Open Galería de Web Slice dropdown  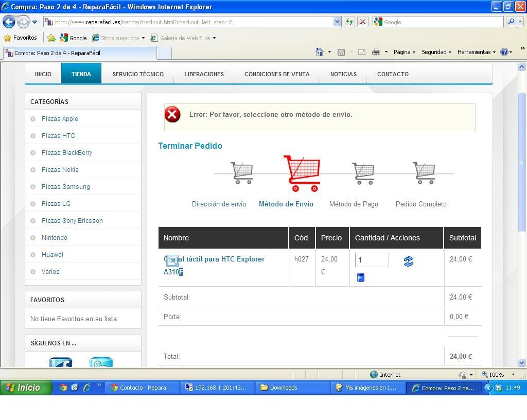183,38
